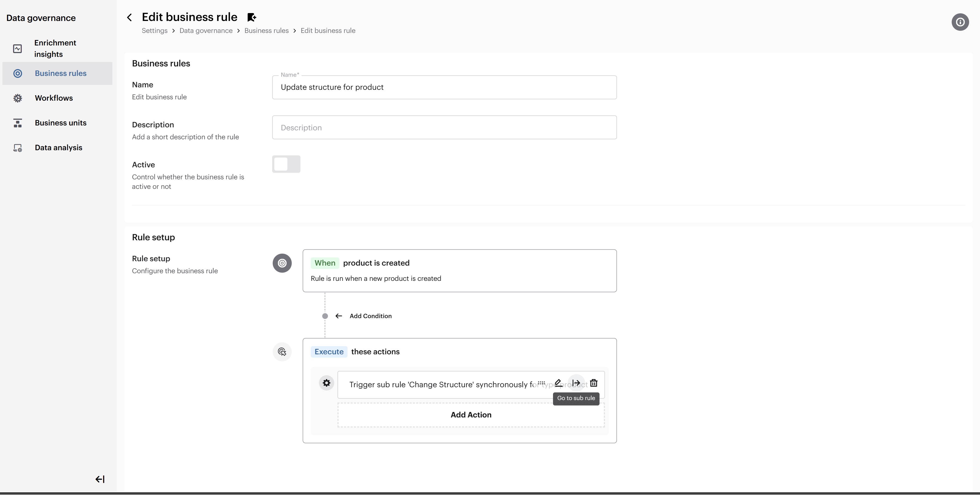
Task: Click the drag handle dots on the action row
Action: (x=541, y=382)
